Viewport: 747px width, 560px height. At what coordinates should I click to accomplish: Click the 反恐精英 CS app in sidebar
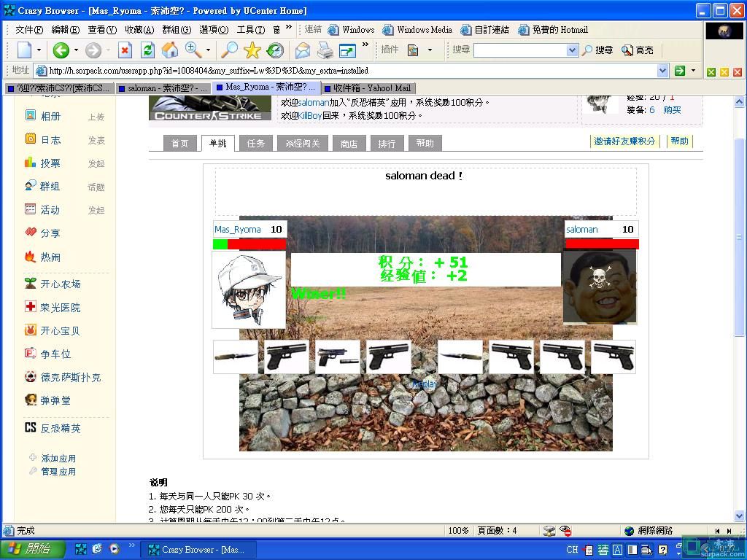click(60, 428)
